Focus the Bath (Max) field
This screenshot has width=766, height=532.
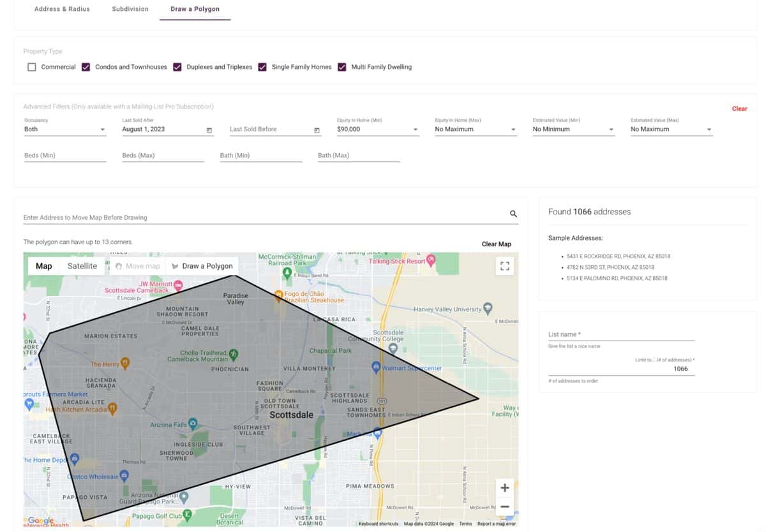tap(359, 156)
